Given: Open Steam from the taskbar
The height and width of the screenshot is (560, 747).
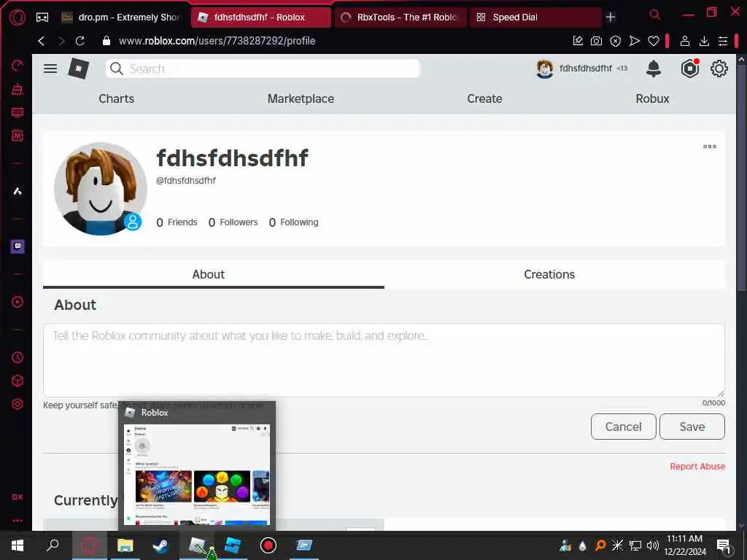Looking at the screenshot, I should (160, 545).
